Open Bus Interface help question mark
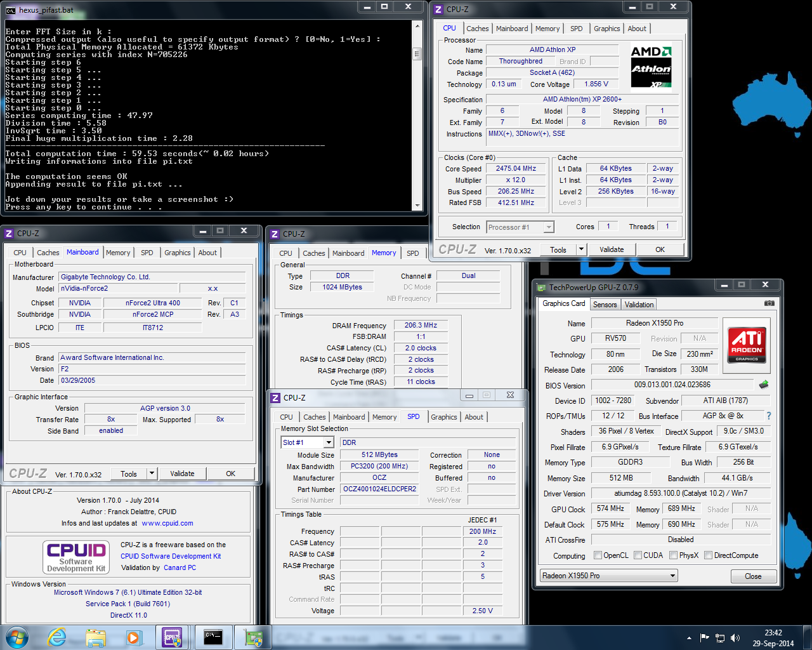Screen dimensions: 812x650 point(769,416)
